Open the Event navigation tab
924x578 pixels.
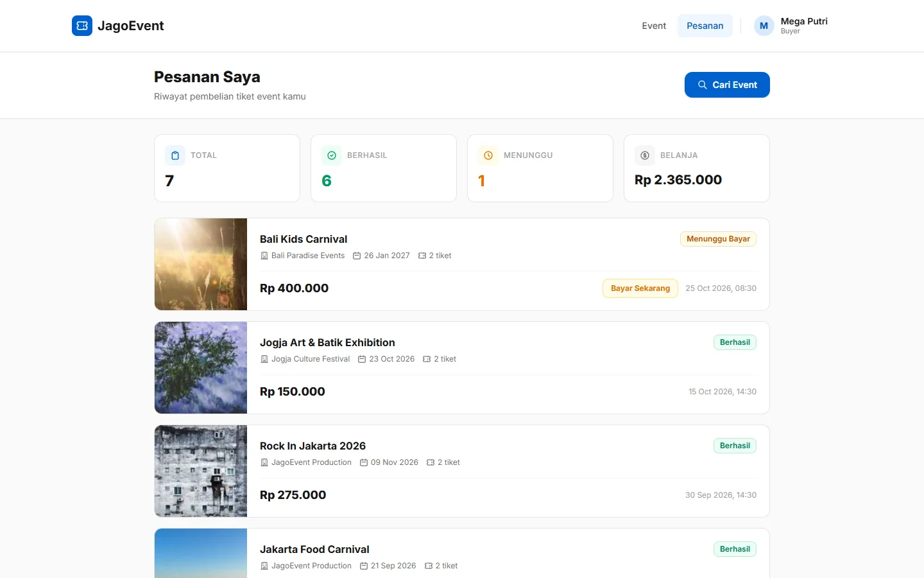pyautogui.click(x=654, y=26)
